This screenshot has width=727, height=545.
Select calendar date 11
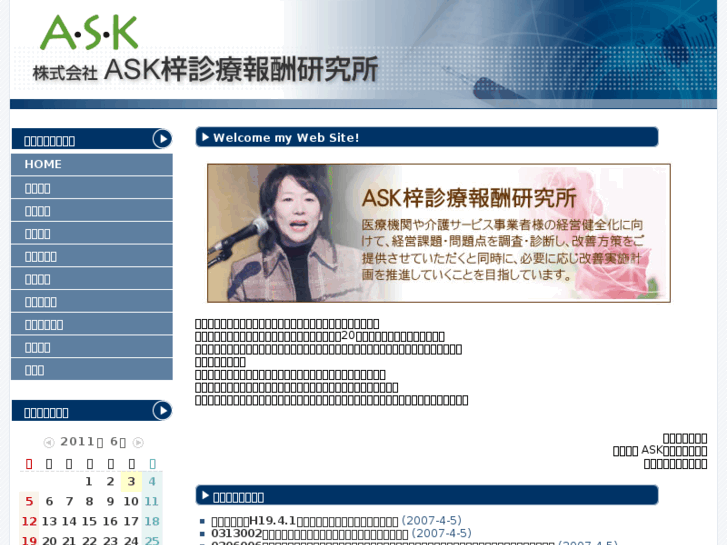[152, 501]
